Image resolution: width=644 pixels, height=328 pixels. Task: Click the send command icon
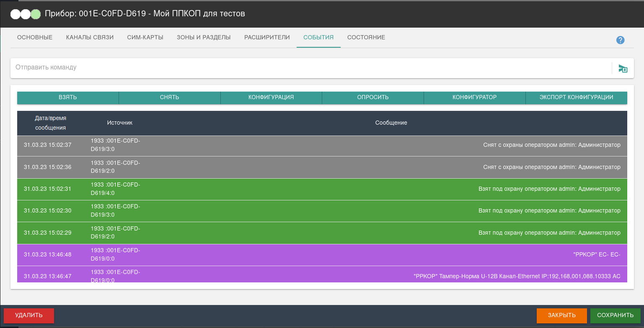pyautogui.click(x=623, y=68)
